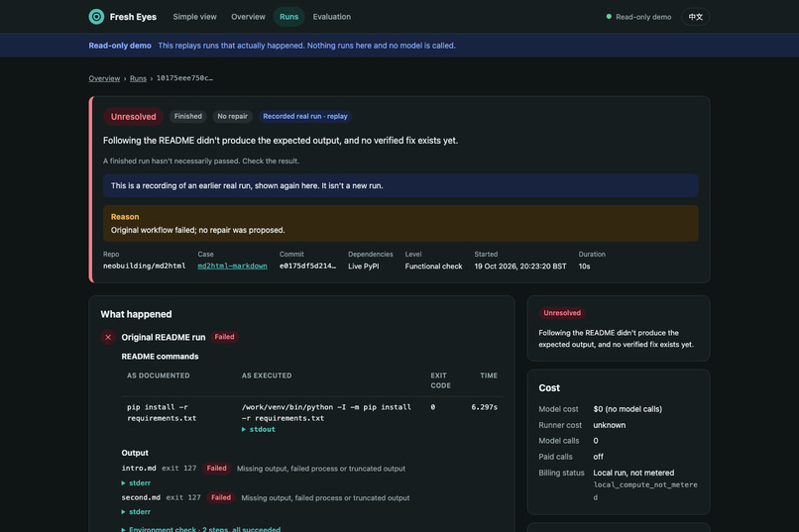
Task: Click the Cost card heading
Action: point(549,388)
